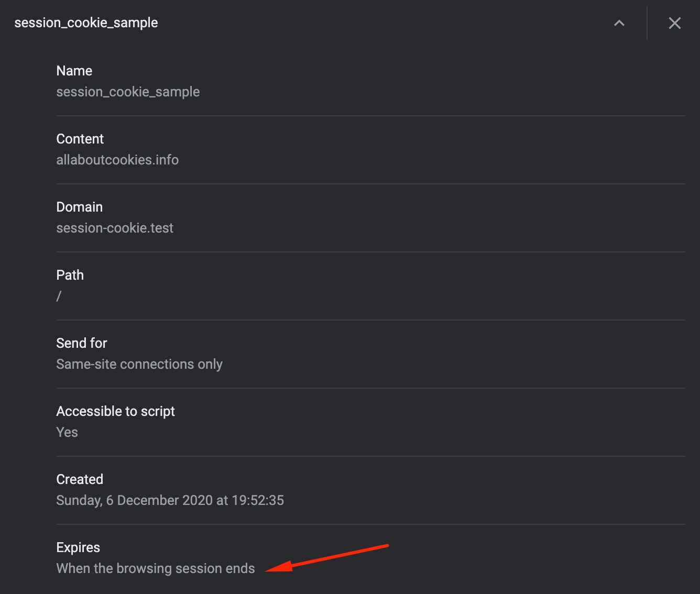Viewport: 700px width, 594px height.
Task: Select the slash value under Path
Action: point(59,296)
